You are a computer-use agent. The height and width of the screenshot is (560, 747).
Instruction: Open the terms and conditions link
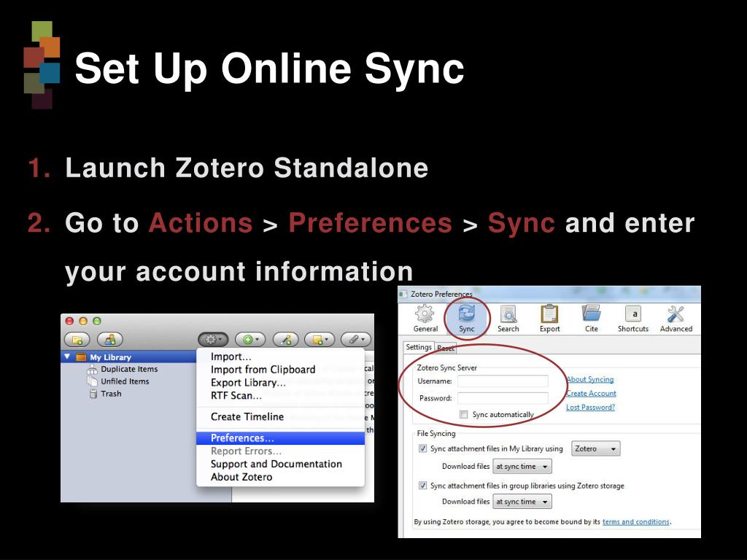coord(636,522)
